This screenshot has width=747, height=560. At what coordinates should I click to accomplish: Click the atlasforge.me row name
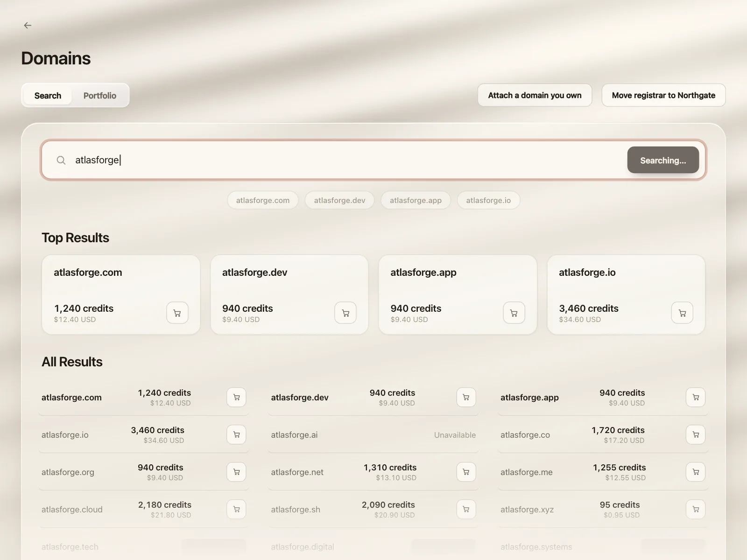(527, 472)
